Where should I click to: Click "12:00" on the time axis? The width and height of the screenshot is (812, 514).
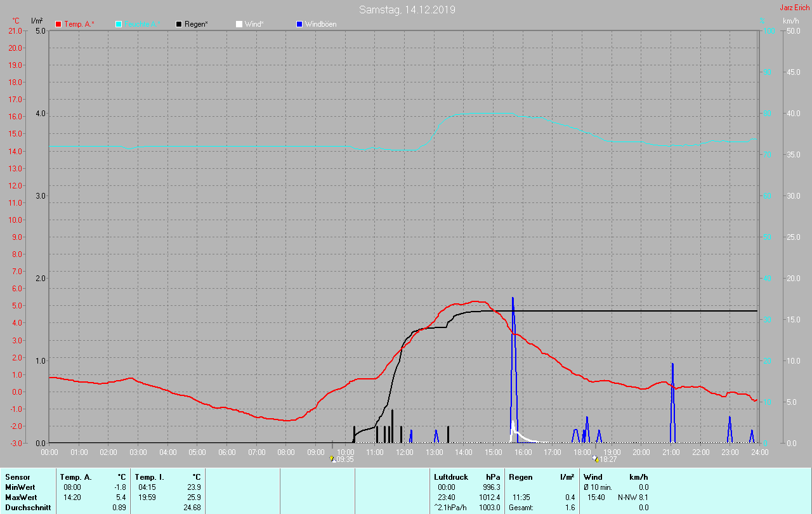coord(405,452)
